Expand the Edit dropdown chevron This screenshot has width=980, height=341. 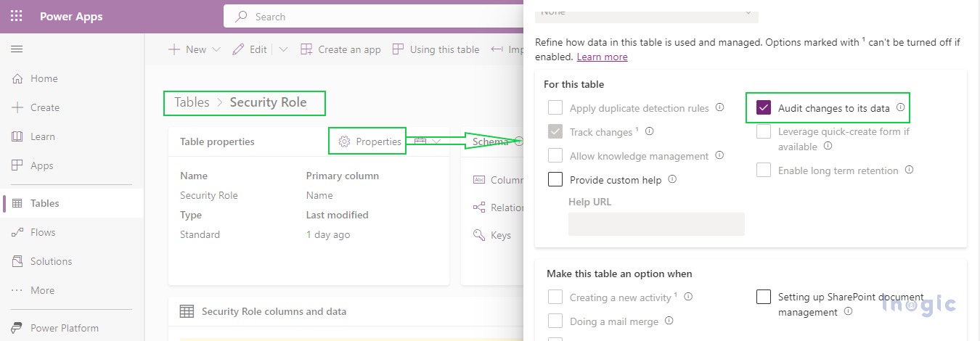(x=283, y=49)
